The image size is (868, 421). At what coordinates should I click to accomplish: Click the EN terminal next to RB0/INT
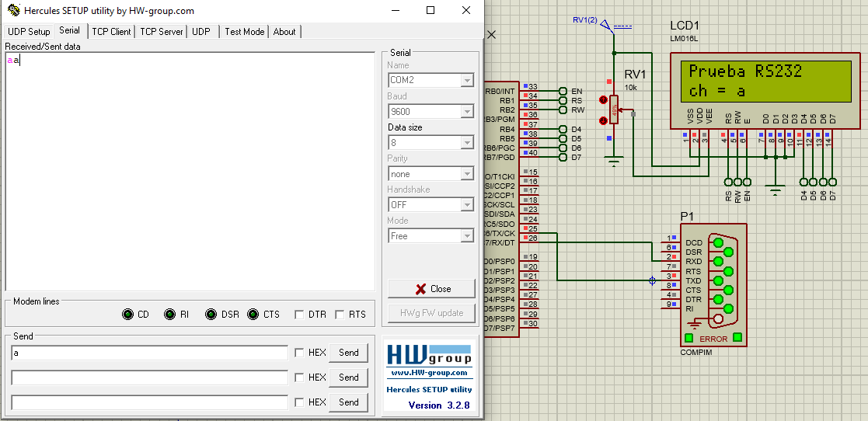563,91
